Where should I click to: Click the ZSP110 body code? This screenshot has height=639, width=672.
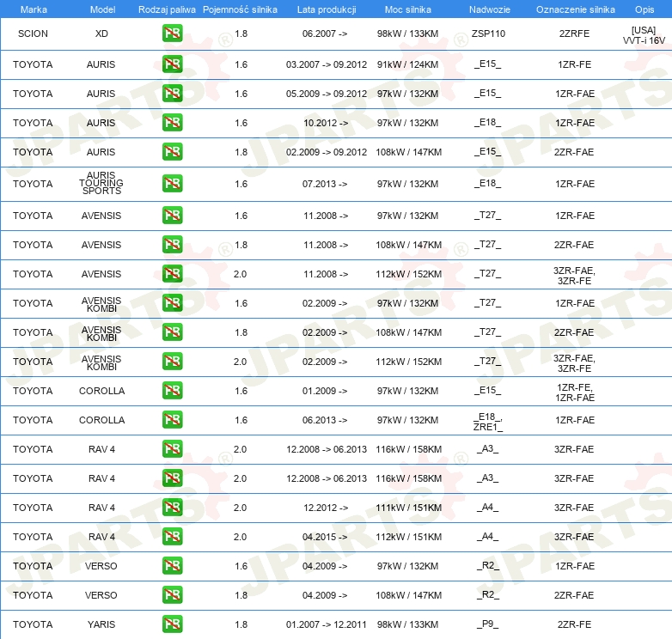tap(488, 33)
